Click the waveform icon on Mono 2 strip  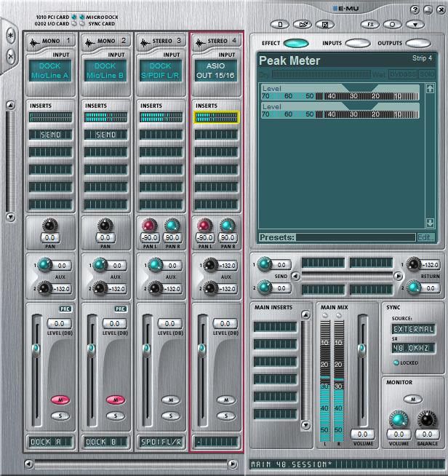(89, 42)
